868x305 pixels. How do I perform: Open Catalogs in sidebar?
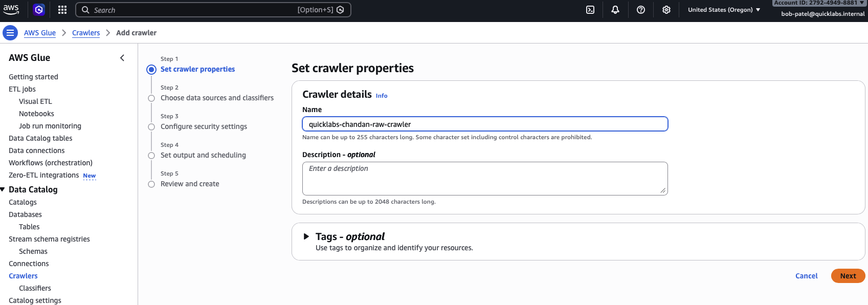[23, 202]
